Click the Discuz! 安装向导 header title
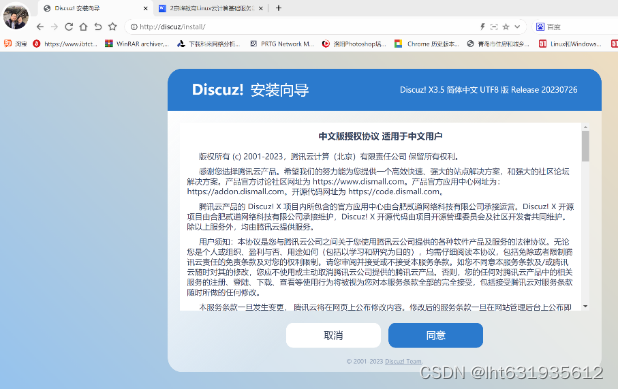This screenshot has width=618, height=389. coord(250,90)
